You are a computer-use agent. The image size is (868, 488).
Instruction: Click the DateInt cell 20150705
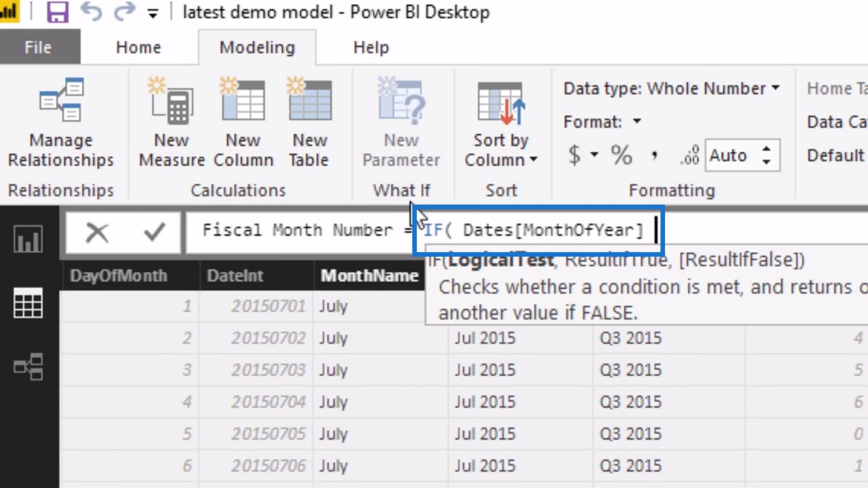tap(256, 434)
